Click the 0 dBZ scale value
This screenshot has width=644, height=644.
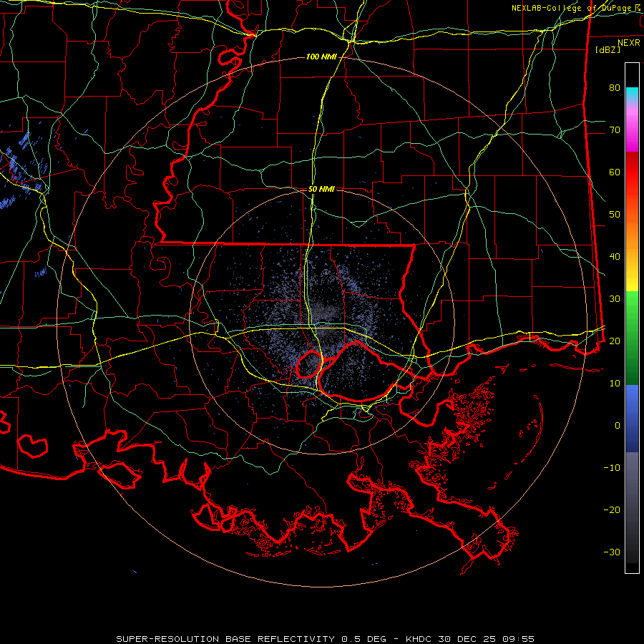(x=618, y=426)
